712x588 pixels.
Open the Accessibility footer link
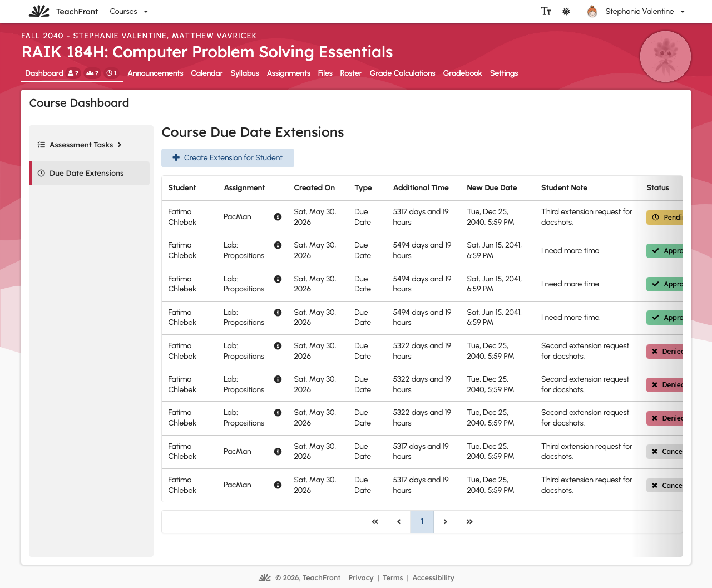433,578
